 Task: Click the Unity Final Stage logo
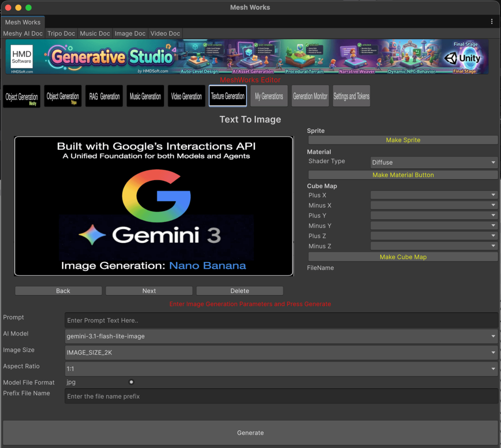point(465,58)
